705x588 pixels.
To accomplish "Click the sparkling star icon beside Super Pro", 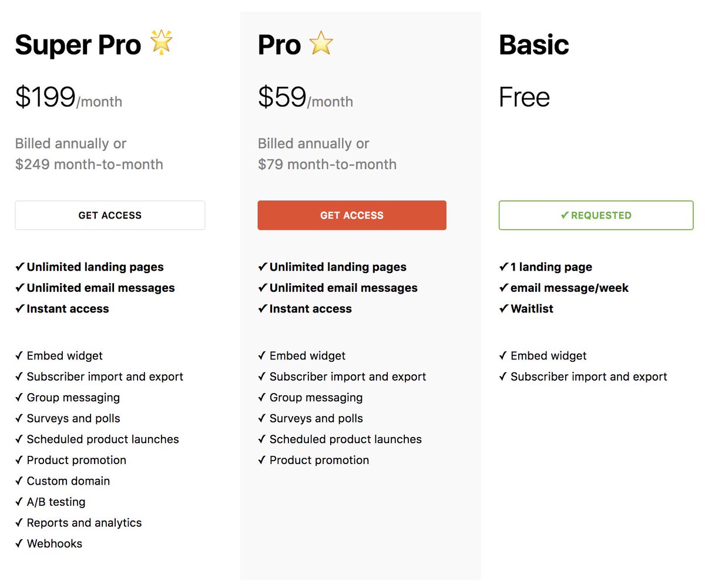I will click(x=161, y=43).
